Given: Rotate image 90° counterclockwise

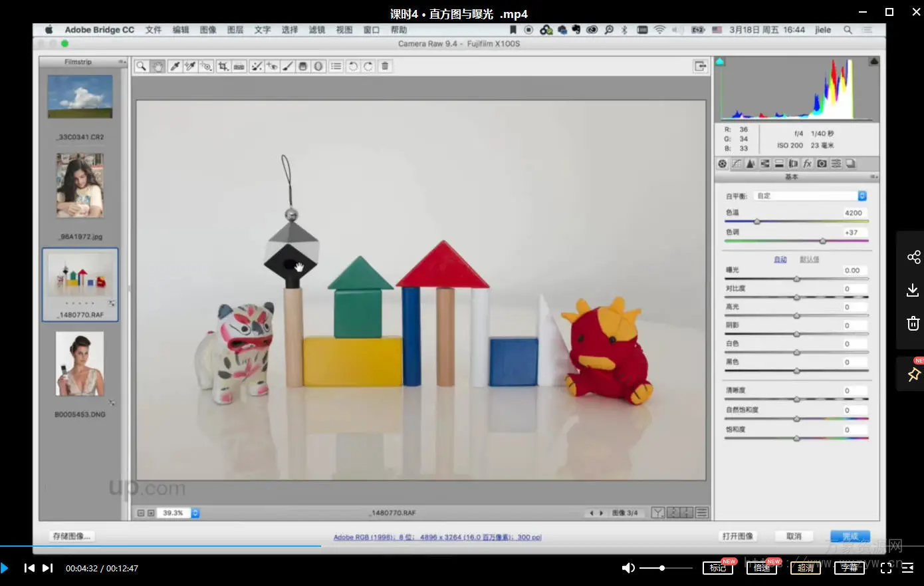Looking at the screenshot, I should pos(353,67).
